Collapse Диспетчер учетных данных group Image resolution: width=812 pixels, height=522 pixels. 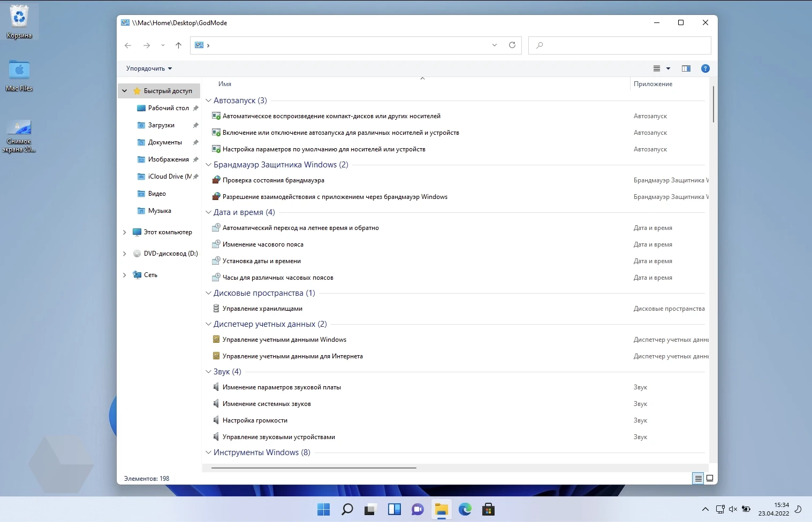point(209,324)
